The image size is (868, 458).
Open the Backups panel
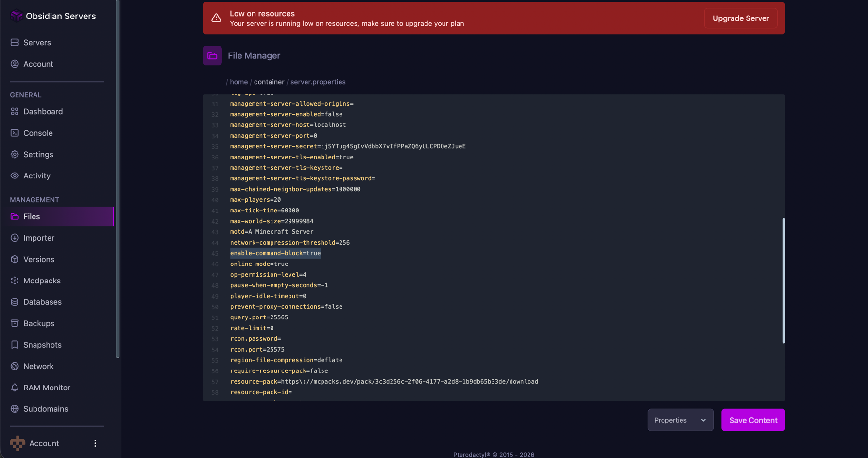coord(38,323)
